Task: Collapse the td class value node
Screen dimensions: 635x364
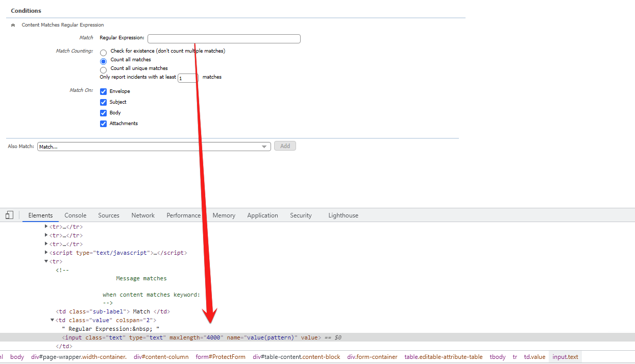Action: click(x=52, y=320)
